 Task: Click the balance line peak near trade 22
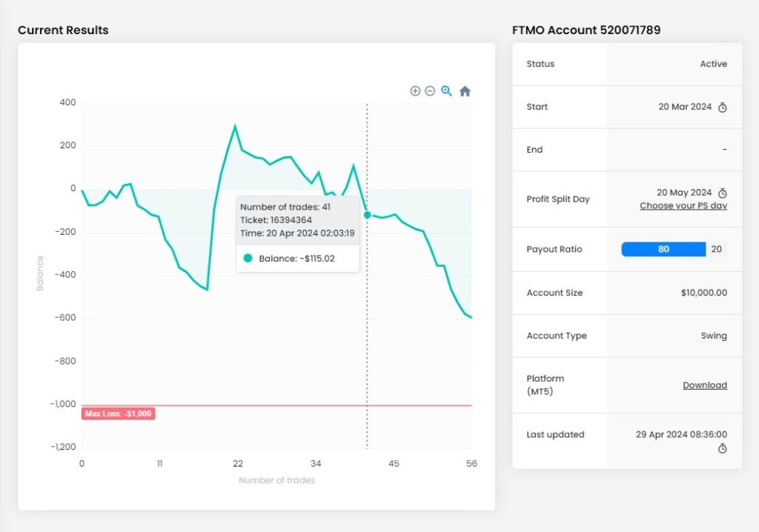pyautogui.click(x=235, y=126)
